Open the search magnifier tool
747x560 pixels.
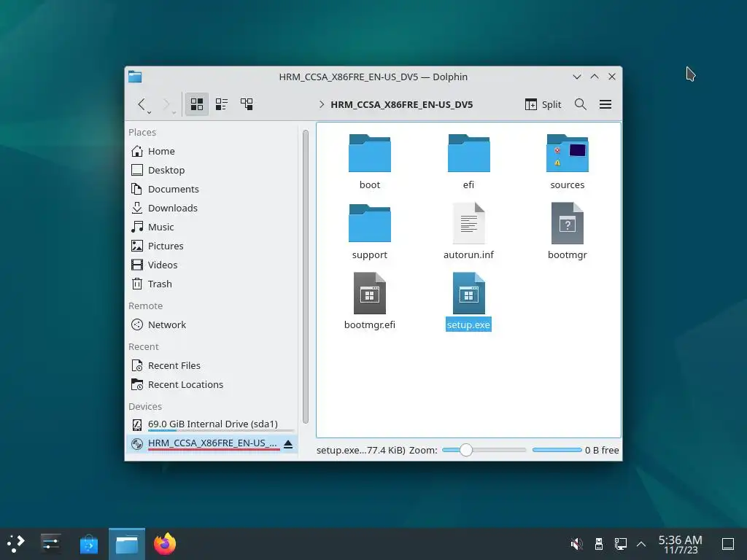click(x=580, y=104)
